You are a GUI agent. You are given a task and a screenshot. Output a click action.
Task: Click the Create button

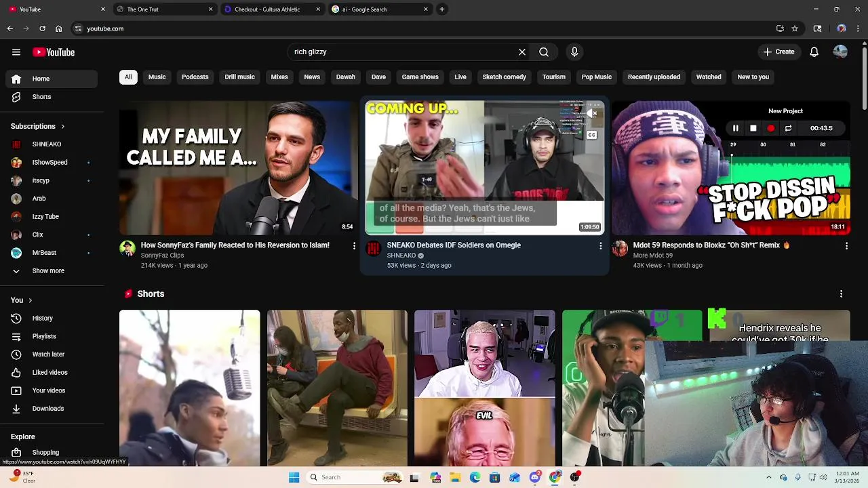[778, 52]
